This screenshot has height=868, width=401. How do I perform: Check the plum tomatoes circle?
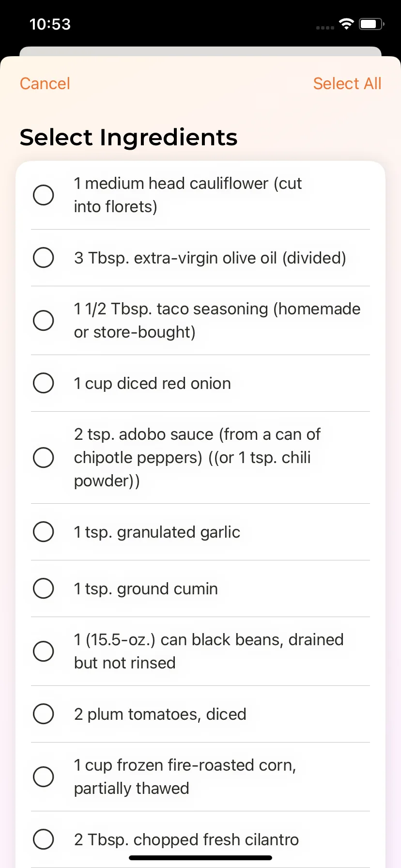tap(44, 714)
